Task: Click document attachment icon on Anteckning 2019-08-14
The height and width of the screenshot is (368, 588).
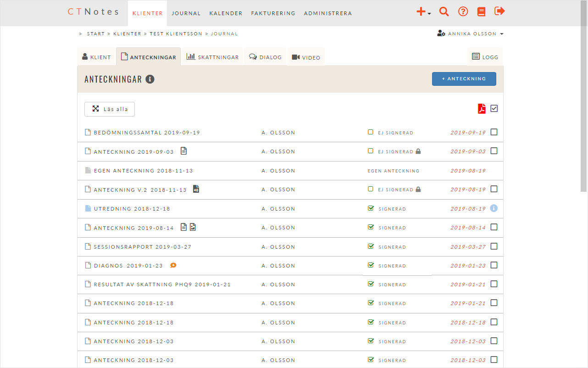Action: 183,227
